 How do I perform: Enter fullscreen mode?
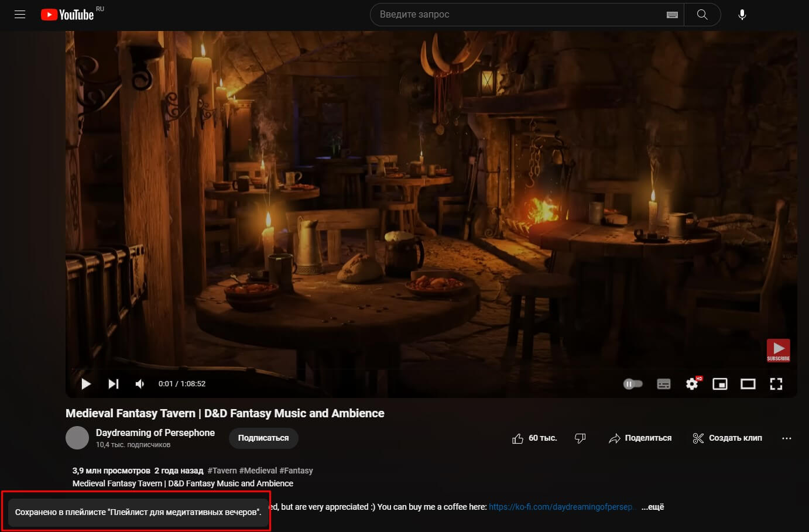coord(776,384)
